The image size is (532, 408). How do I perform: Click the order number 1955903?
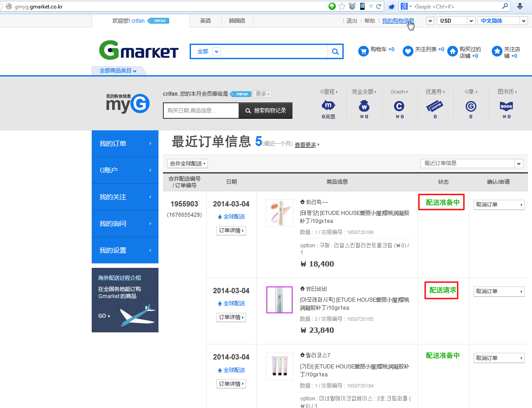click(x=184, y=204)
